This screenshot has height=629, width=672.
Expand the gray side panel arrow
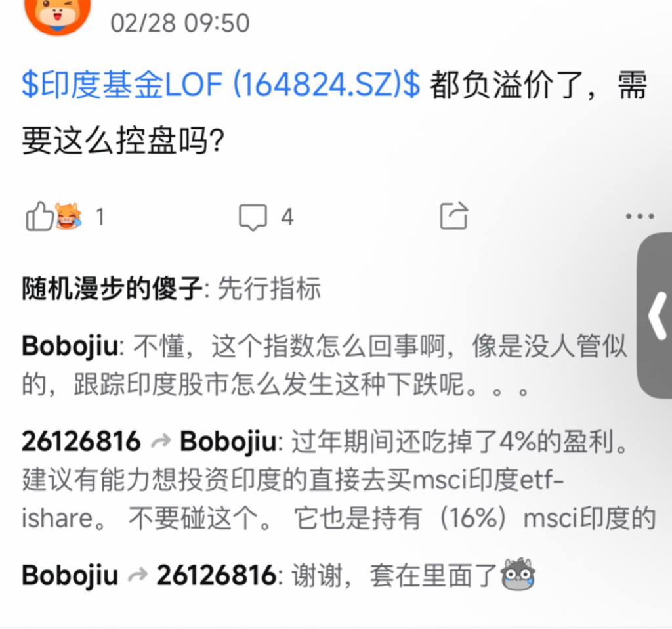656,316
